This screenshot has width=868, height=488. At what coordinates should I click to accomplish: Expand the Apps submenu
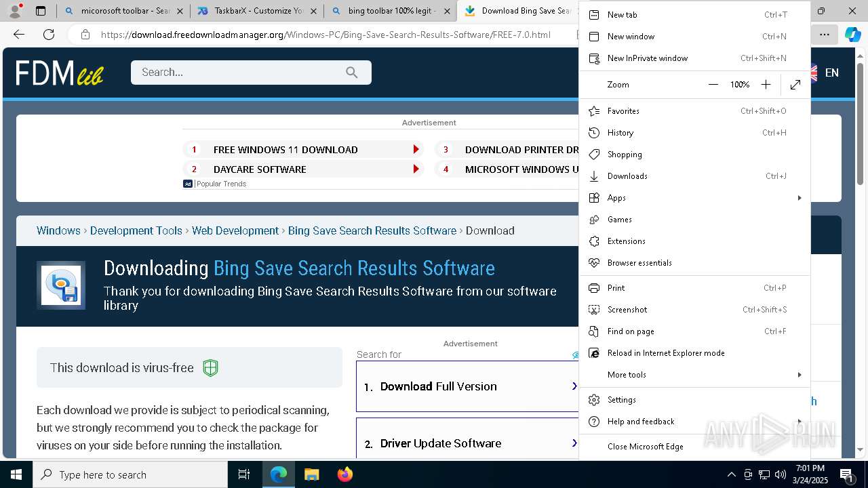click(x=694, y=198)
